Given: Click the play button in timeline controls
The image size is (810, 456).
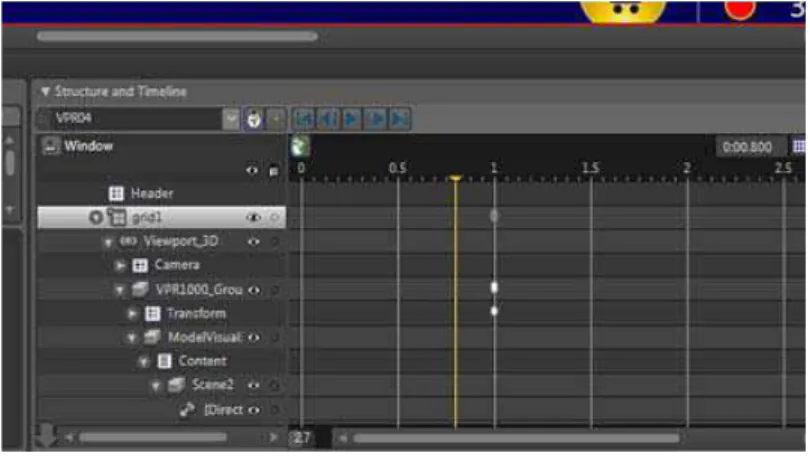Looking at the screenshot, I should point(352,119).
